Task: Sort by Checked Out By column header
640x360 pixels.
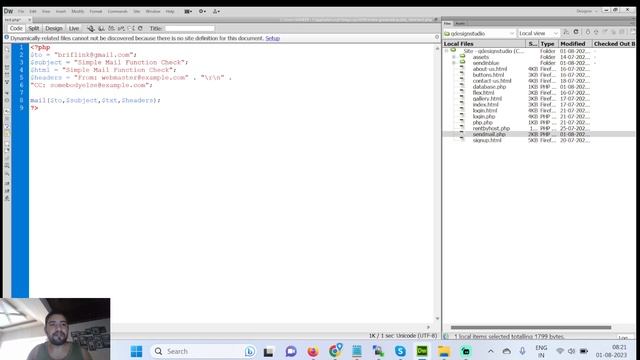Action: pos(614,44)
